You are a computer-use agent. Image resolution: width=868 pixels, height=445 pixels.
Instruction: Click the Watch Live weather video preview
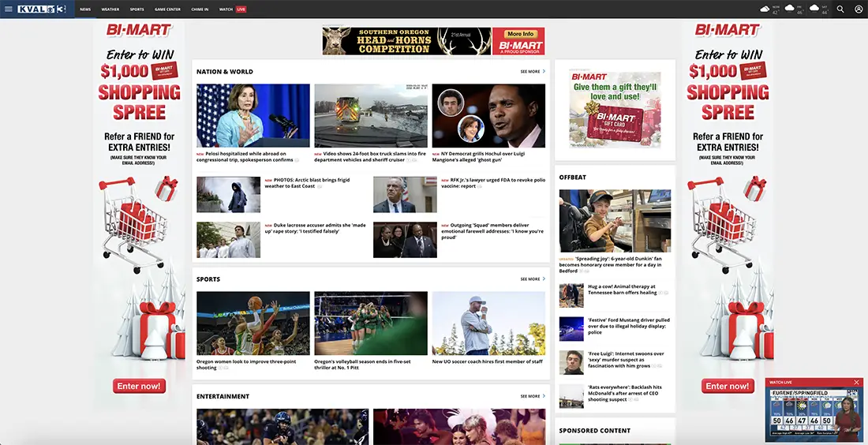[x=814, y=414]
